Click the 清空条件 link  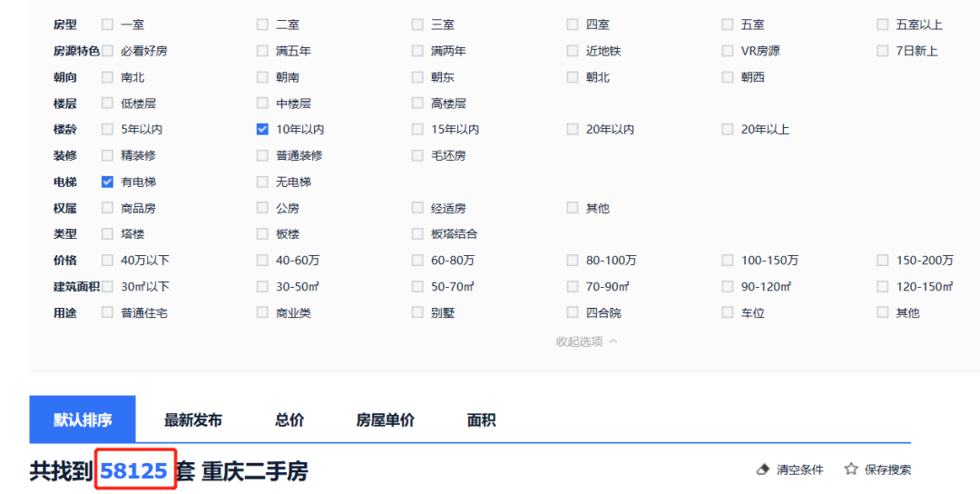tap(800, 469)
